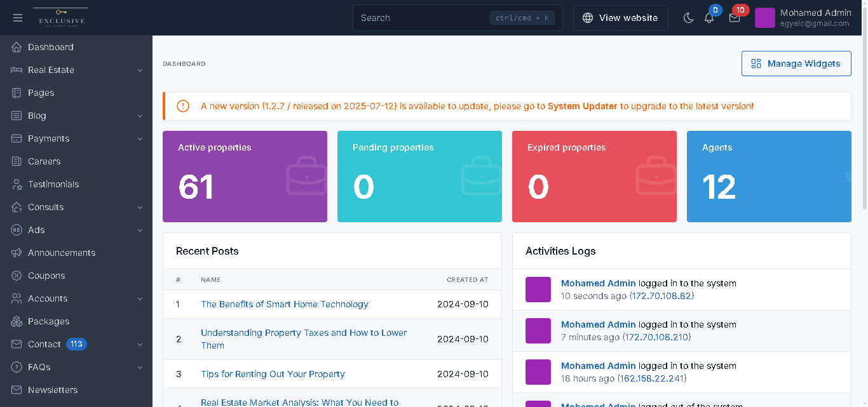The height and width of the screenshot is (407, 868).
Task: Toggle dark mode with the moon icon
Action: point(689,18)
